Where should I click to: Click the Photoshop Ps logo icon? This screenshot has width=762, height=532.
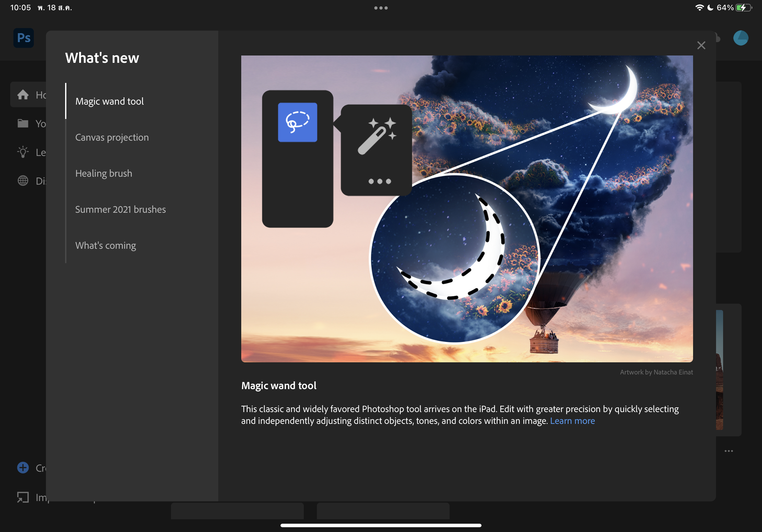24,38
